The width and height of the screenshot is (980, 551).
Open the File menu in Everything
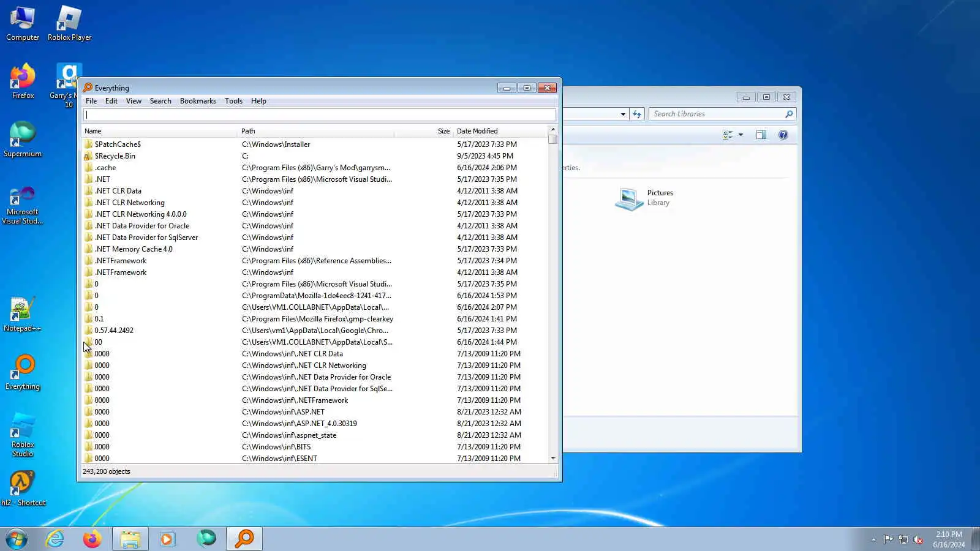[91, 101]
